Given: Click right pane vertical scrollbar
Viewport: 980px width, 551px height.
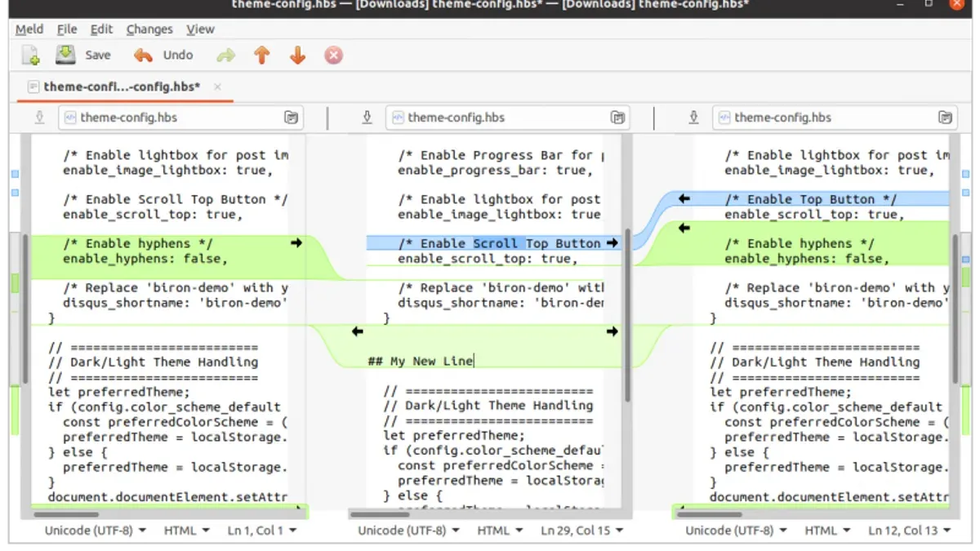Looking at the screenshot, I should 955,309.
